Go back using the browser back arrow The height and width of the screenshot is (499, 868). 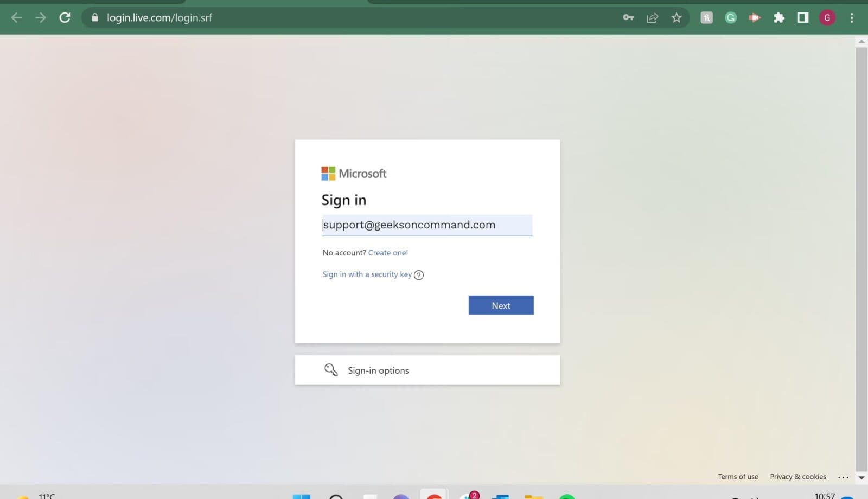(x=17, y=18)
